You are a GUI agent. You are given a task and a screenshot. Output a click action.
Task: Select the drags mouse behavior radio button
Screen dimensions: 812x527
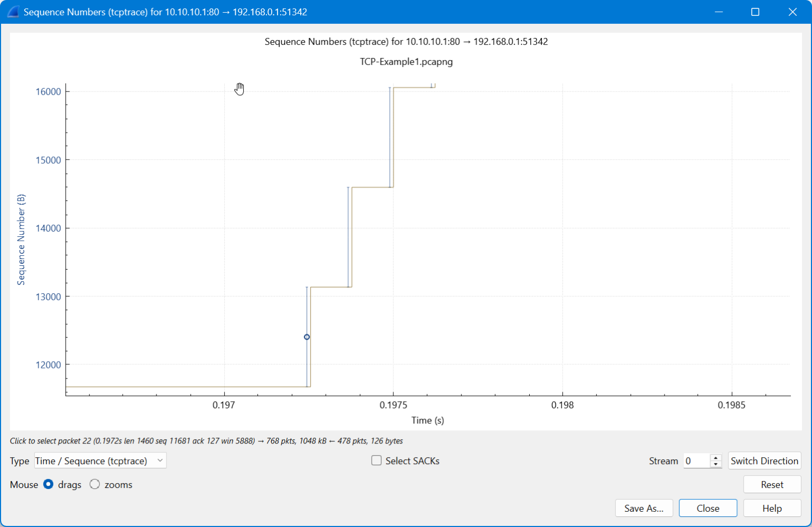48,484
